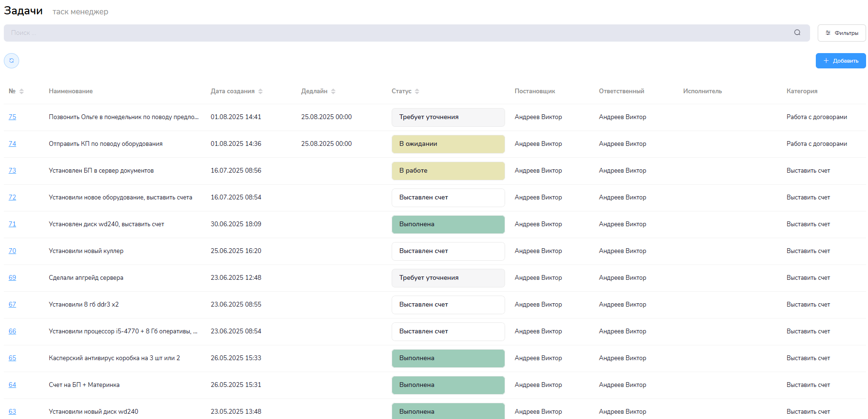Screen dimensions: 868x419
Task: Click the Наименование column header
Action: [x=71, y=91]
